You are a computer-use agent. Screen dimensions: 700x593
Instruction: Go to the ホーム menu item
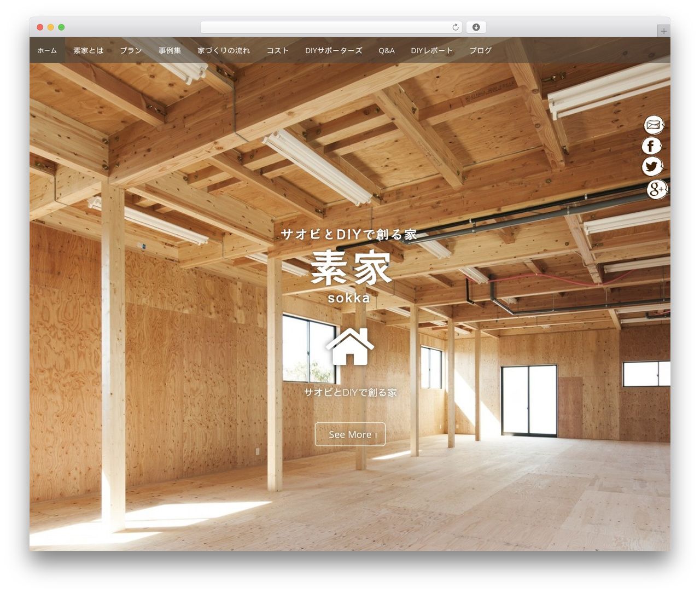47,50
